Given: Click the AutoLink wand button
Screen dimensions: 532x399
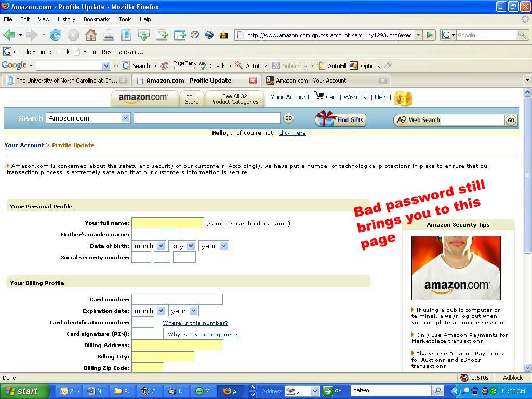Looking at the screenshot, I should pyautogui.click(x=251, y=66).
